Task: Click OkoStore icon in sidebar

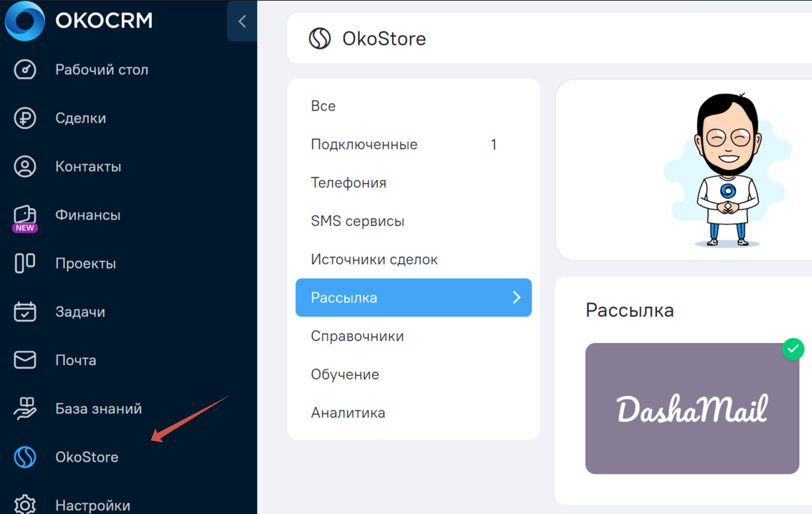Action: pyautogui.click(x=25, y=457)
